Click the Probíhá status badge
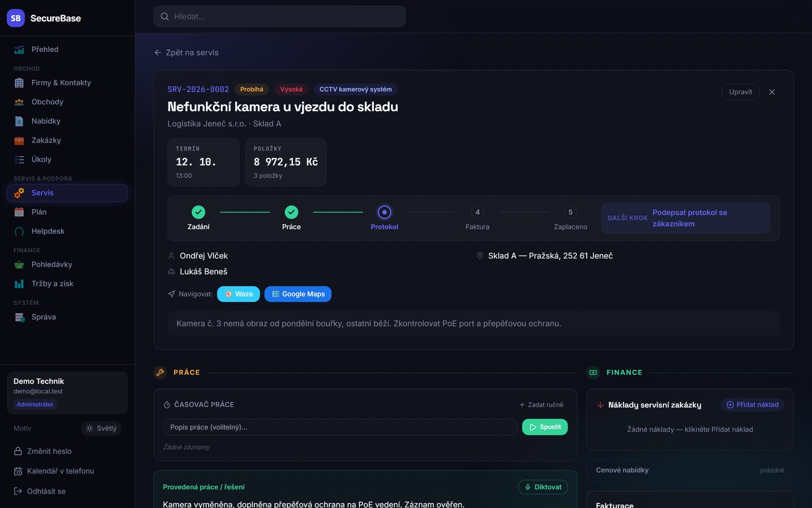This screenshot has height=508, width=812. (x=252, y=89)
